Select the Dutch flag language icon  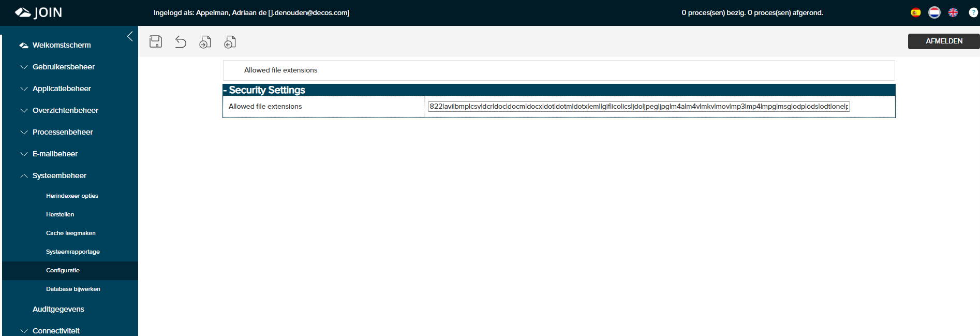point(934,12)
